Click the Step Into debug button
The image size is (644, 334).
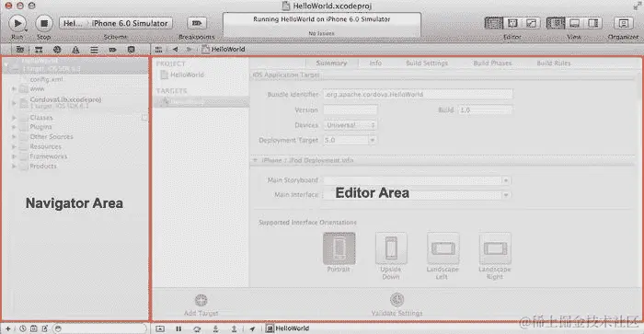click(215, 328)
